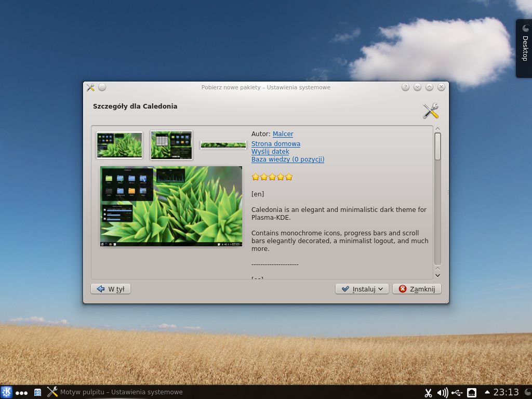Click the W tył back button
Screen dimensions: 532x399
pos(111,289)
